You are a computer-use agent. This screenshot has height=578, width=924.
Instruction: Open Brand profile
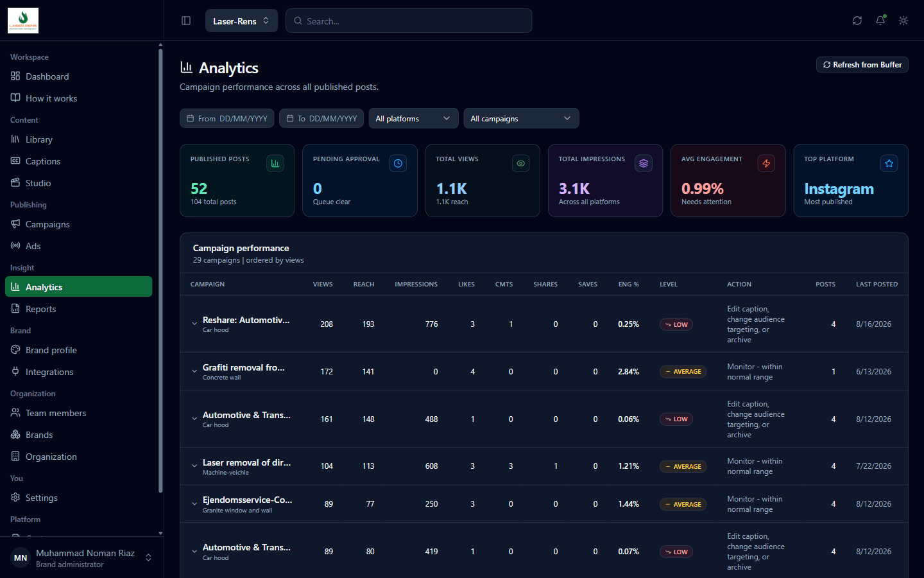pyautogui.click(x=78, y=350)
